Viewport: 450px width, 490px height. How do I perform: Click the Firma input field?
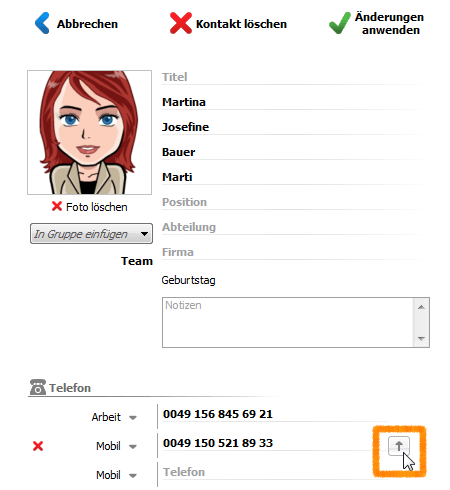(293, 252)
